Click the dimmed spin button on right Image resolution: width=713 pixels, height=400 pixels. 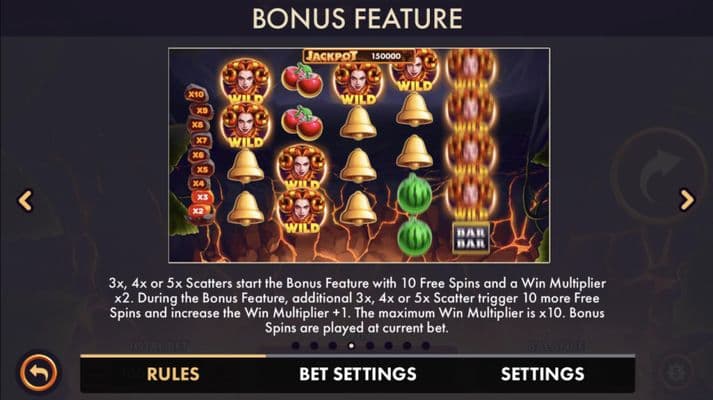pyautogui.click(x=658, y=175)
